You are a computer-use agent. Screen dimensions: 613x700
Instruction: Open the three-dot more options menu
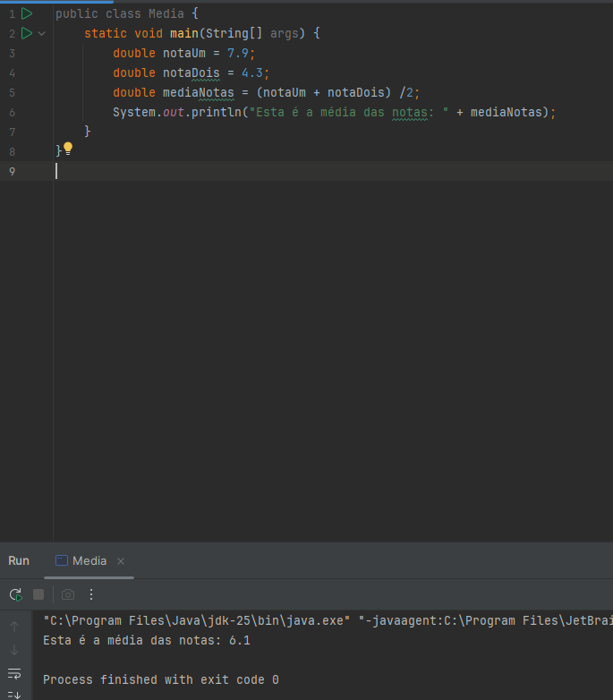click(x=90, y=594)
